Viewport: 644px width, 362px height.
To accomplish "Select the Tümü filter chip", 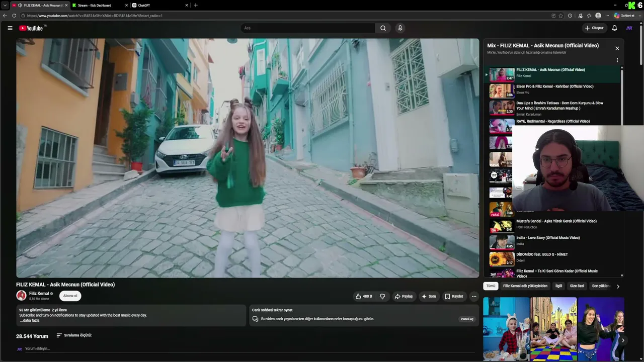I will click(x=491, y=286).
